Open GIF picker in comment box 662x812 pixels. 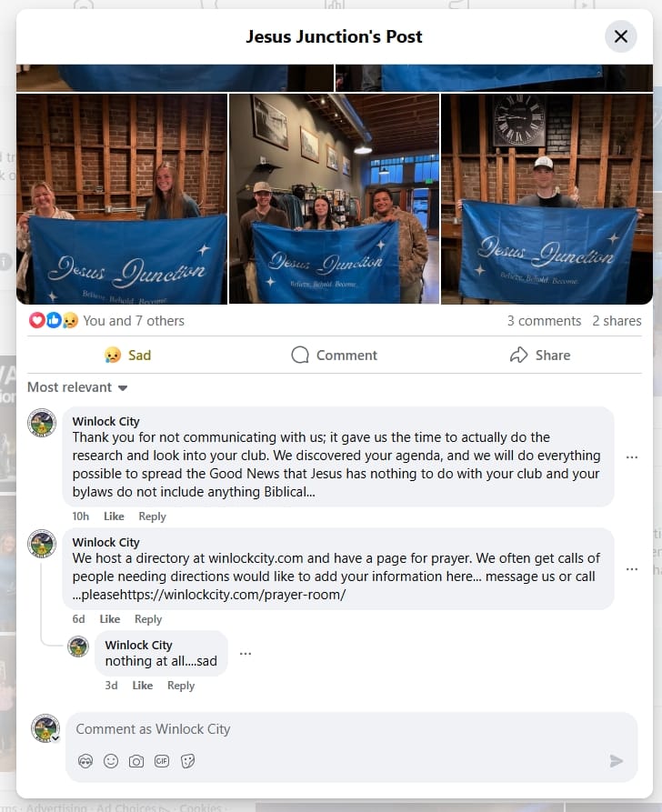[162, 761]
